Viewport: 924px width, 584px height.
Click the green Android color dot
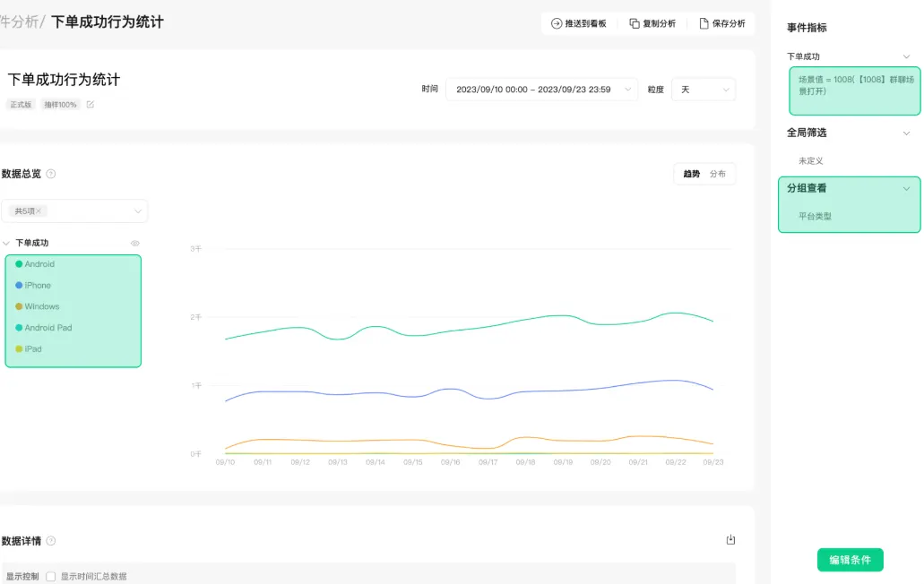tap(19, 263)
